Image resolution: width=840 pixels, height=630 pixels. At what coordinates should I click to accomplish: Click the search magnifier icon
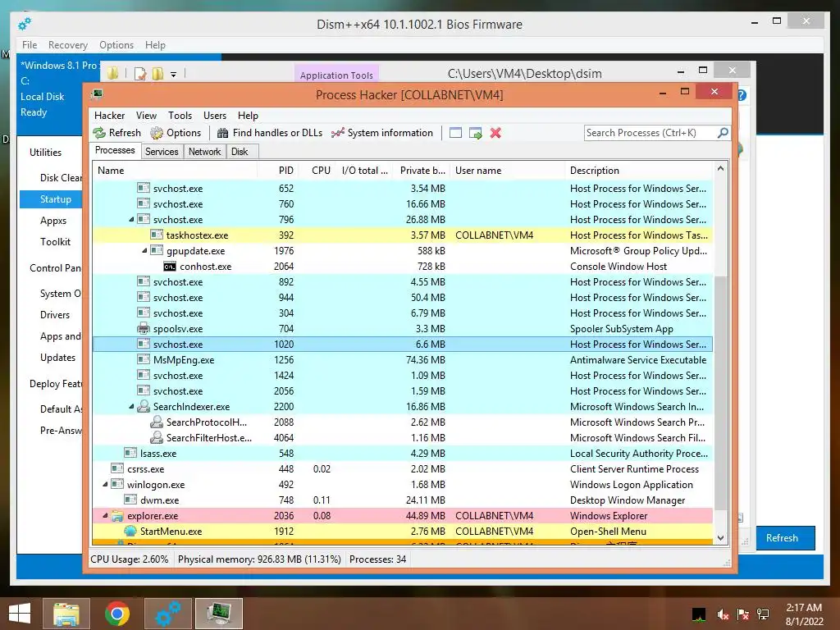tap(723, 132)
